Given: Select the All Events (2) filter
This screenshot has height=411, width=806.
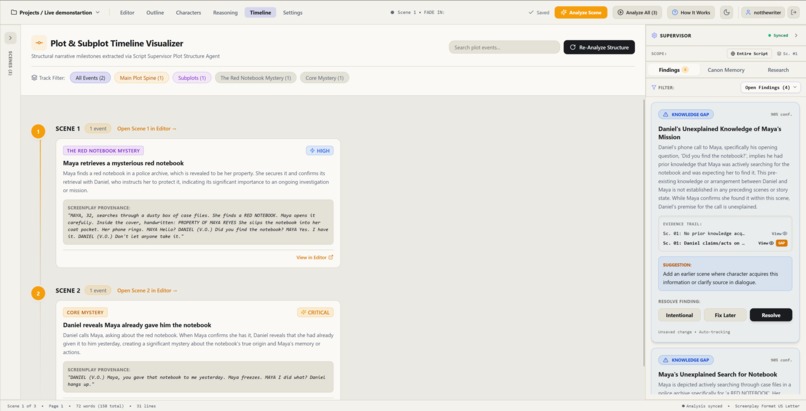Looking at the screenshot, I should pyautogui.click(x=90, y=78).
